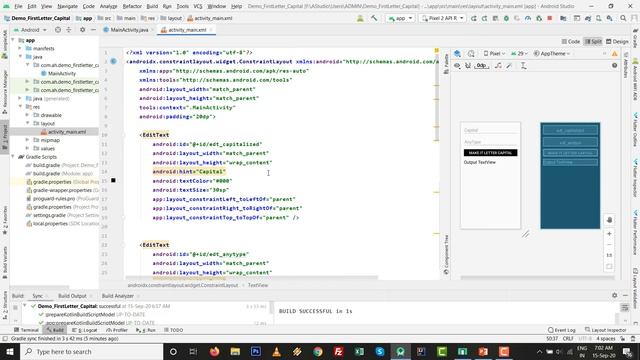640x360 pixels.
Task: Open the Terminal tool window
Action: [26, 330]
